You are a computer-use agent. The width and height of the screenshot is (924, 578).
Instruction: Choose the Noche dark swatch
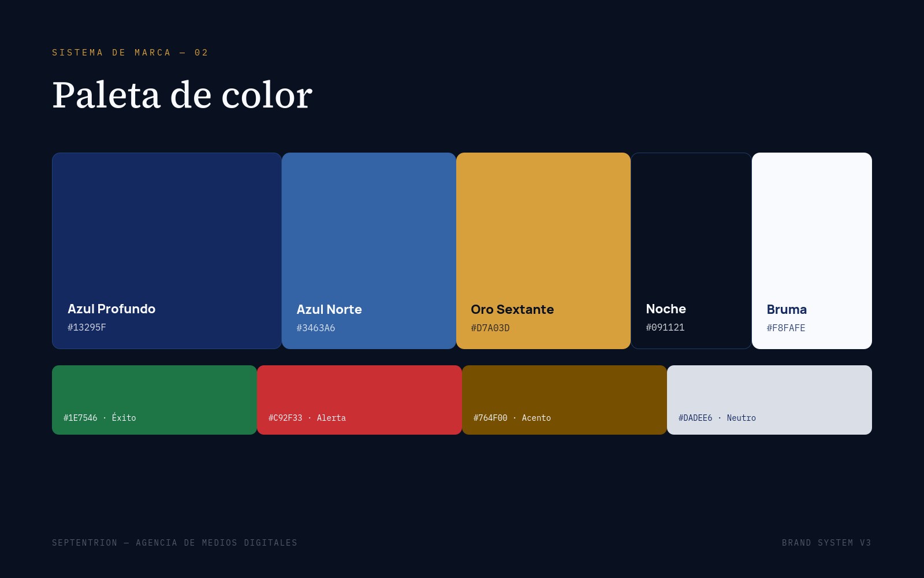[x=691, y=251]
